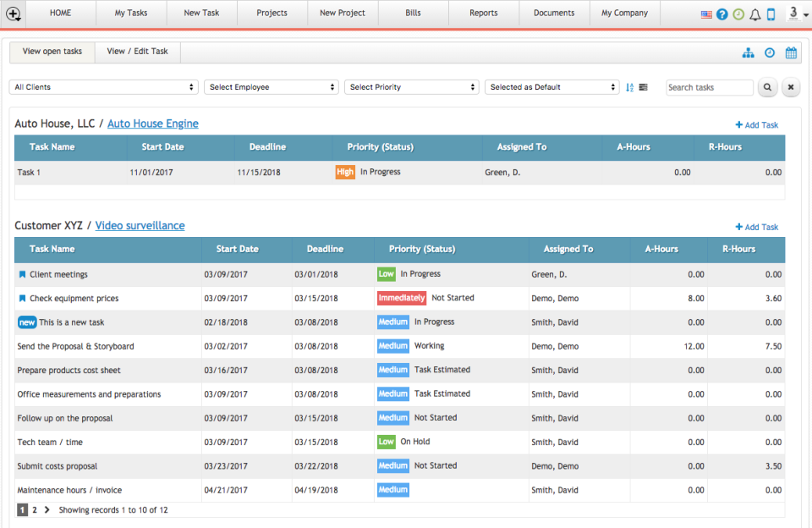This screenshot has height=528, width=812.
Task: Switch to the View / Edit Task tab
Action: click(x=137, y=52)
